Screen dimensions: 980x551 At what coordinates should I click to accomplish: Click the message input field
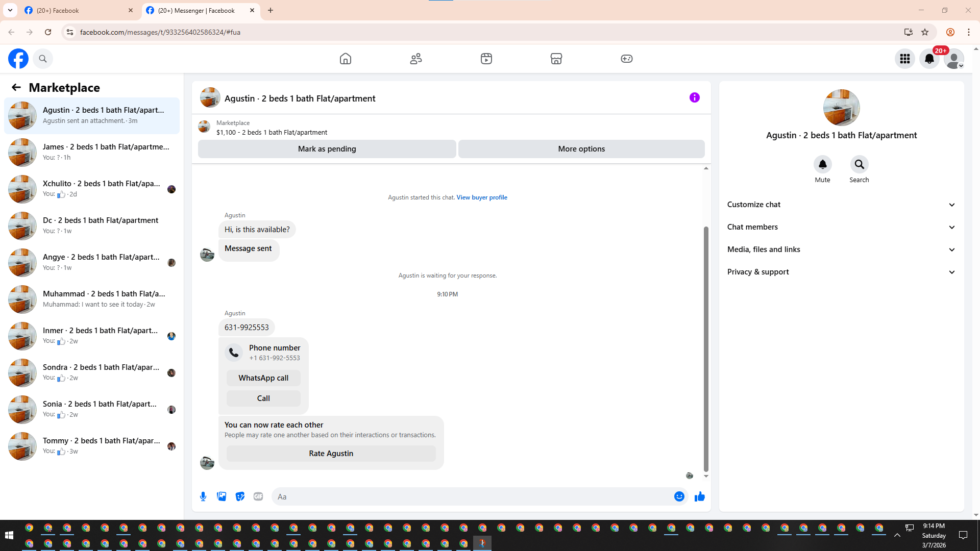tap(472, 496)
